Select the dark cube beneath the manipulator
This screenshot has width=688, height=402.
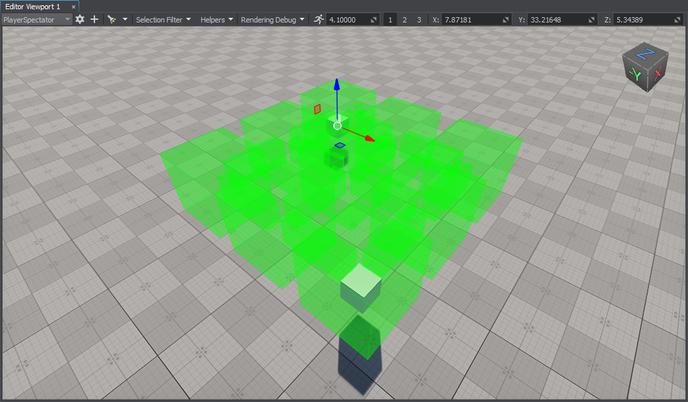point(337,158)
